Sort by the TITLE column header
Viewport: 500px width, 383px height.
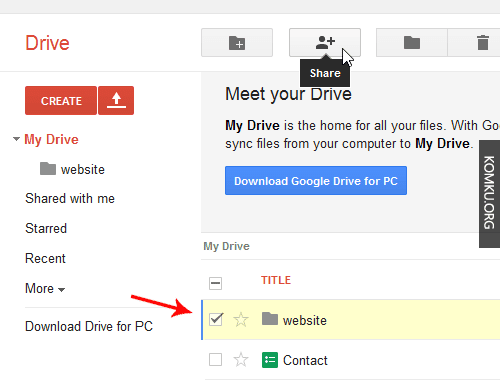(276, 280)
